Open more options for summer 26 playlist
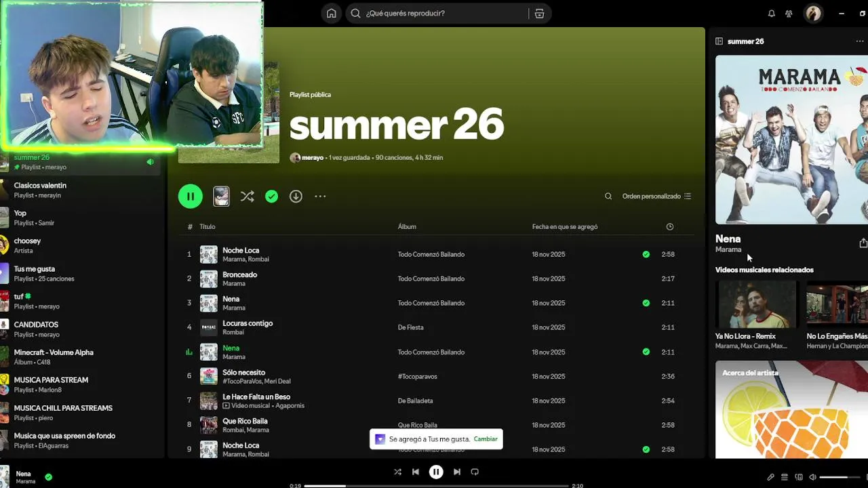The width and height of the screenshot is (868, 488). point(320,197)
